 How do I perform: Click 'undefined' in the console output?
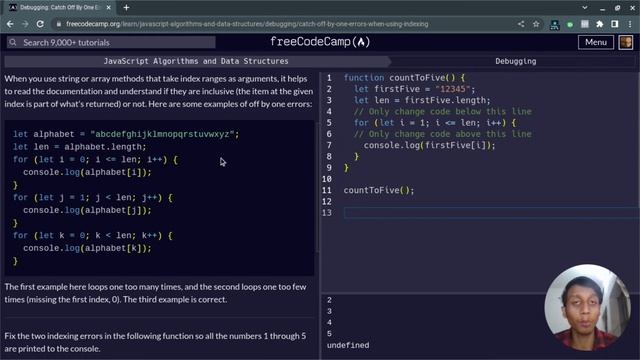click(x=348, y=345)
